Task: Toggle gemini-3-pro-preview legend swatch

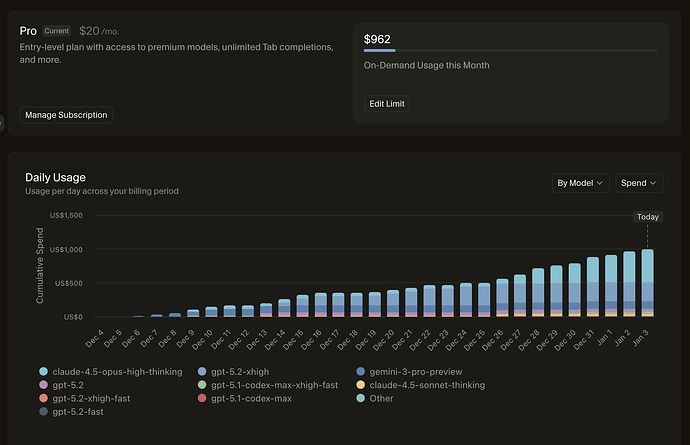Action: (360, 371)
